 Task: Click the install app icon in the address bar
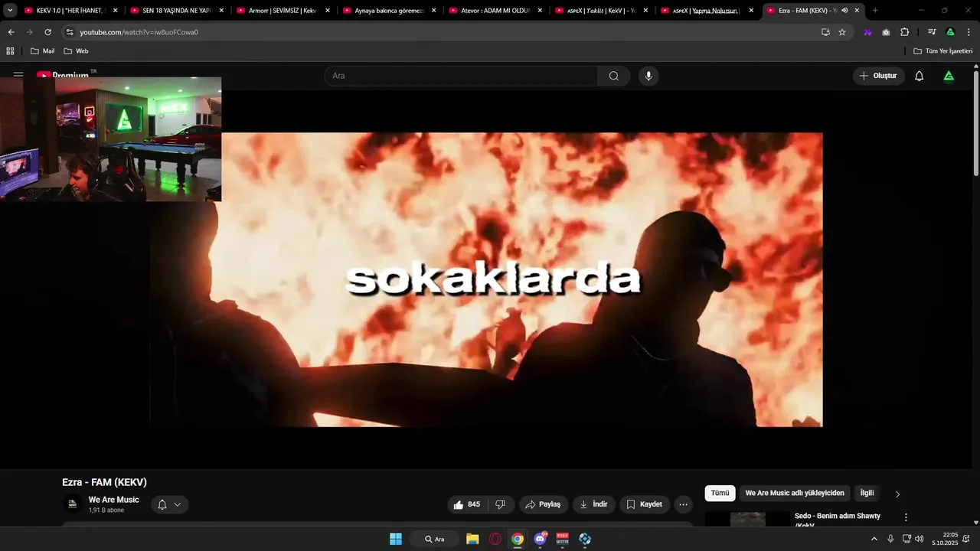[x=825, y=32]
